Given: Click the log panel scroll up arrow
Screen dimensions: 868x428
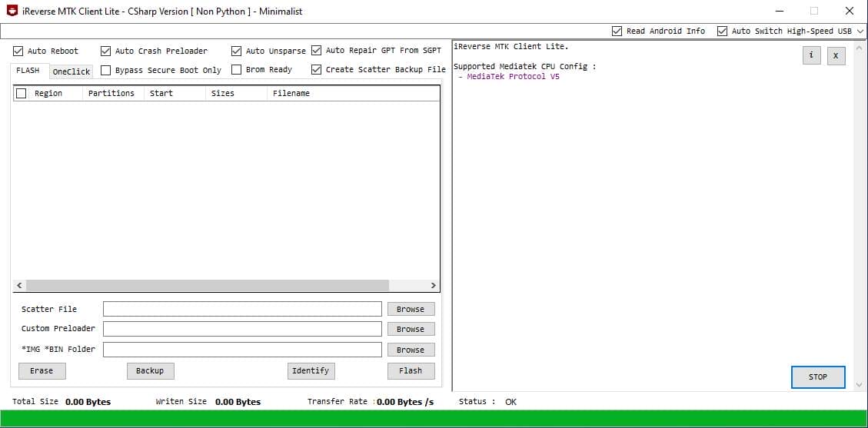Looking at the screenshot, I should [859, 48].
